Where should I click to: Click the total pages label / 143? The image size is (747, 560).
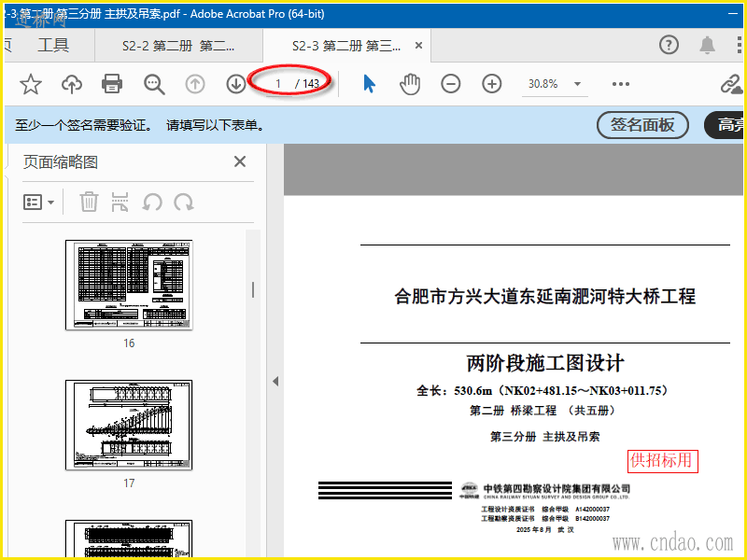(x=307, y=84)
